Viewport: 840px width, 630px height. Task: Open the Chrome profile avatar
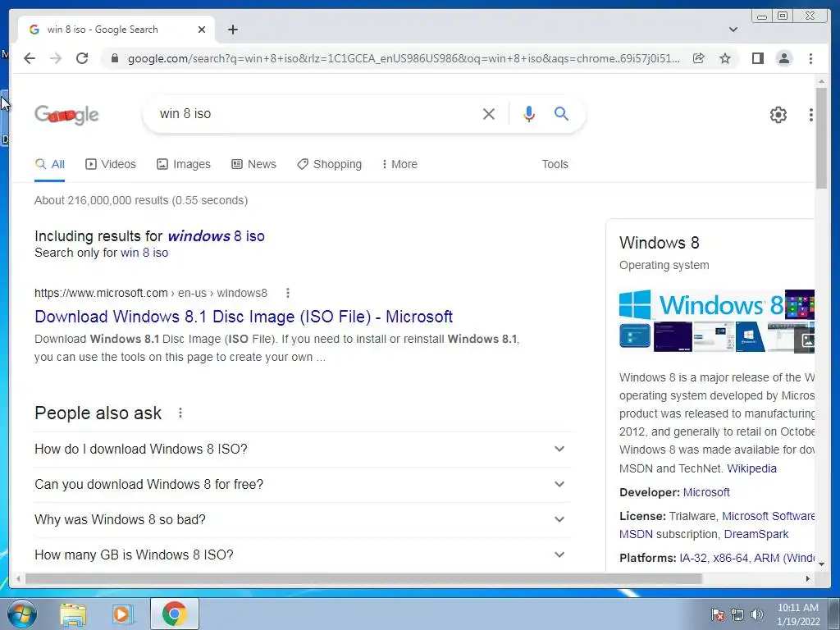point(783,58)
